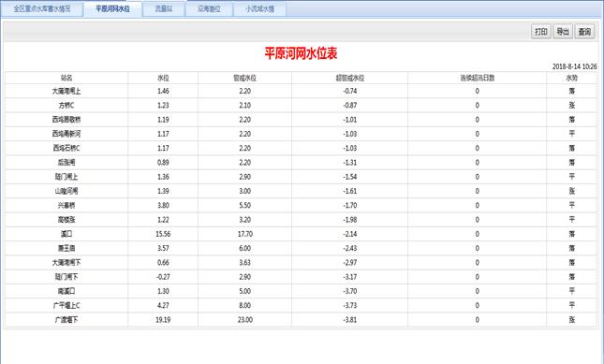
Task: Click the 水位 column header
Action: (163, 78)
